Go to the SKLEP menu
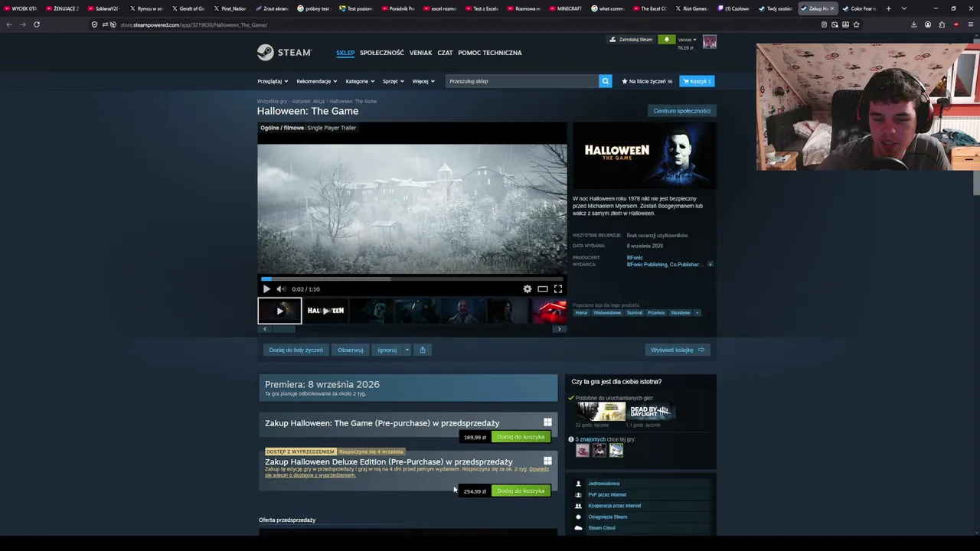Screen dimensions: 980x551 pos(345,53)
